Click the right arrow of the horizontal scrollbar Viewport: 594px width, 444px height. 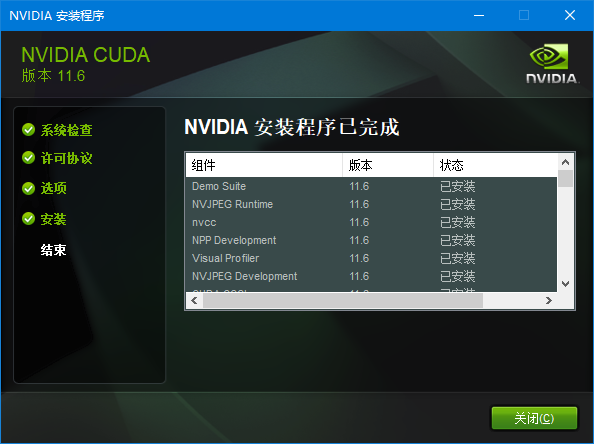(549, 301)
